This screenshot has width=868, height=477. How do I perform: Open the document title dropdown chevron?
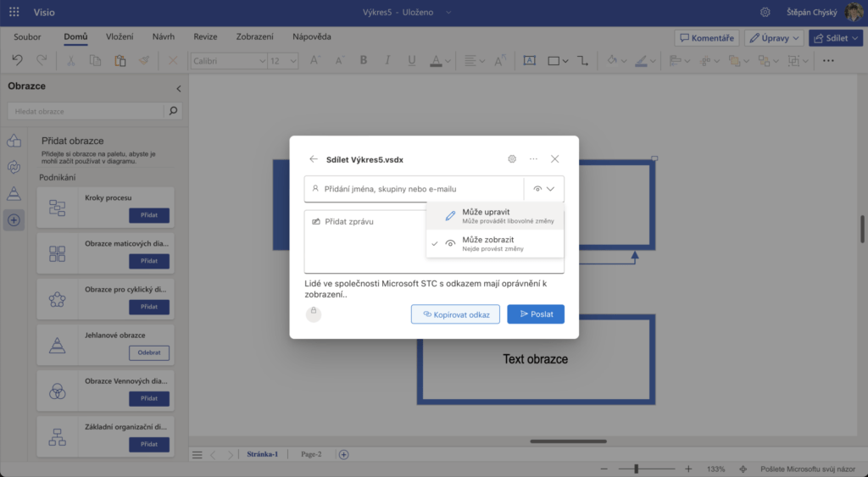[448, 12]
